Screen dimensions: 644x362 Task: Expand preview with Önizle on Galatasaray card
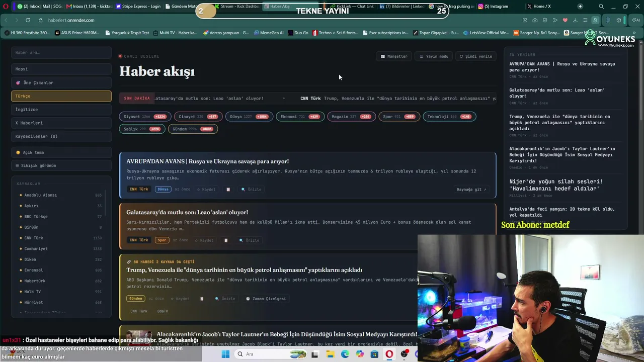point(249,240)
